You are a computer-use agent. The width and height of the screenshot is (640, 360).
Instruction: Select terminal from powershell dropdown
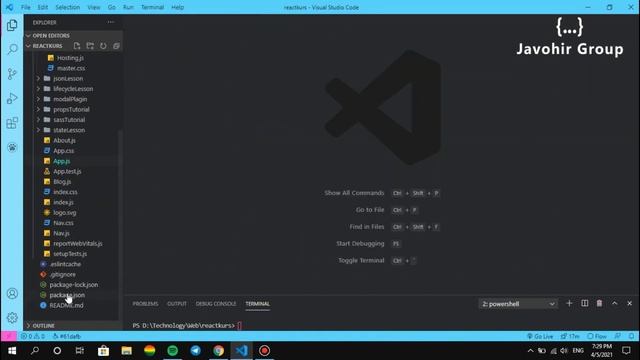518,304
